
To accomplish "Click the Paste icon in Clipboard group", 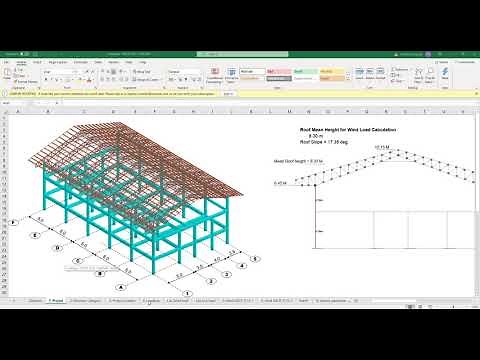I will pos(7,73).
